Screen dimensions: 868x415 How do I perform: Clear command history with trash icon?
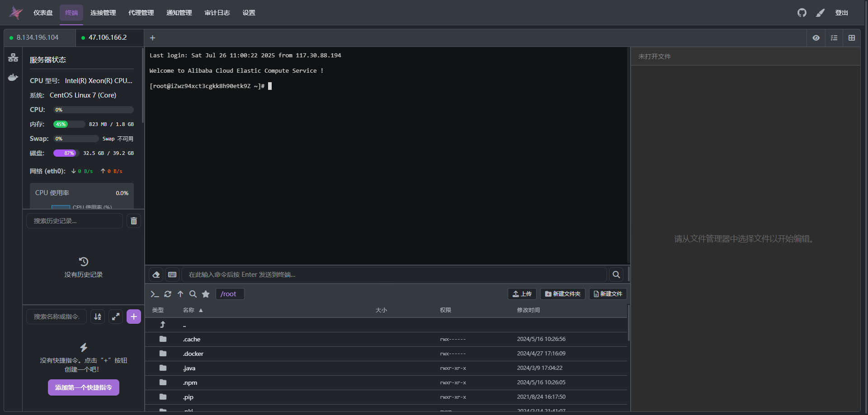pos(134,221)
